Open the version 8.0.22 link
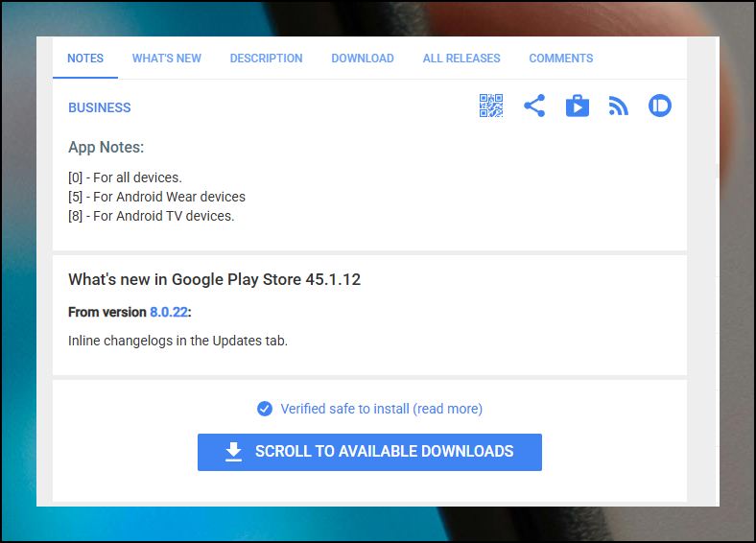This screenshot has width=756, height=543. pyautogui.click(x=169, y=312)
